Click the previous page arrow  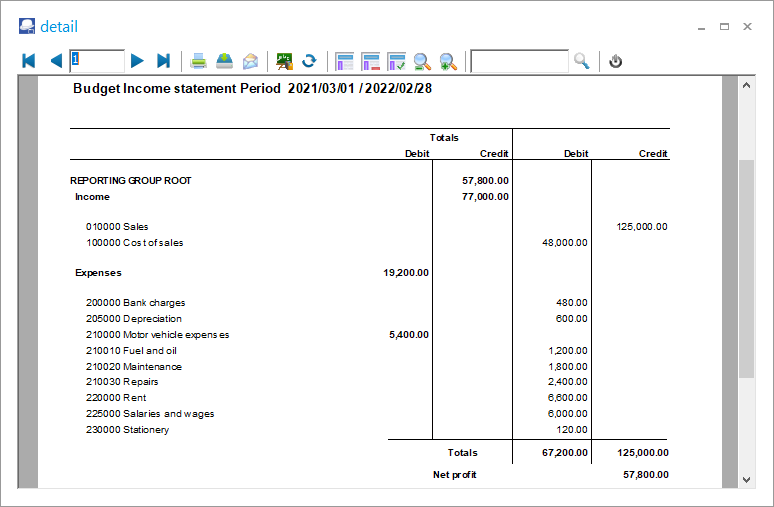(x=55, y=61)
